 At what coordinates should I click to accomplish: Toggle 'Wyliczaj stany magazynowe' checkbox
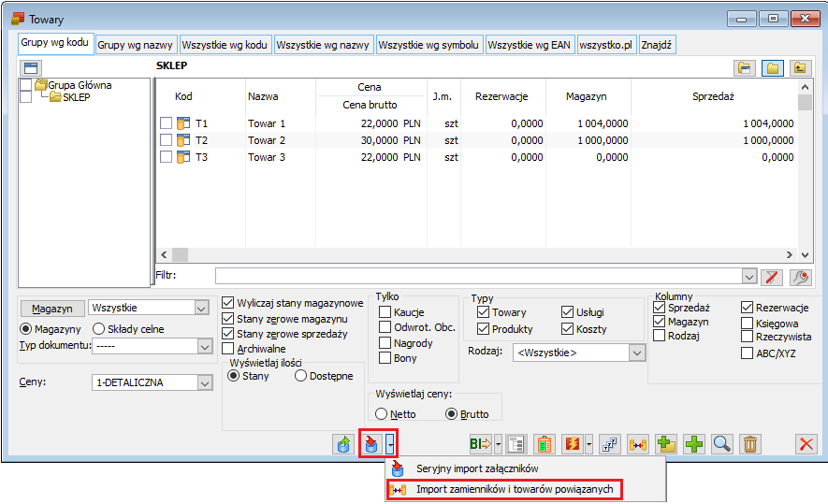click(228, 303)
